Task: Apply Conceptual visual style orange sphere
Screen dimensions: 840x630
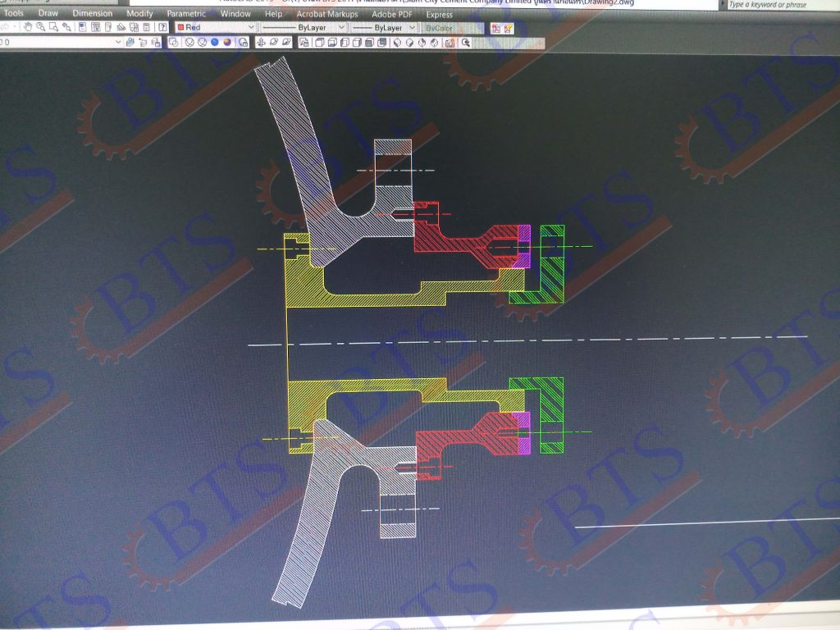Action: pyautogui.click(x=228, y=42)
